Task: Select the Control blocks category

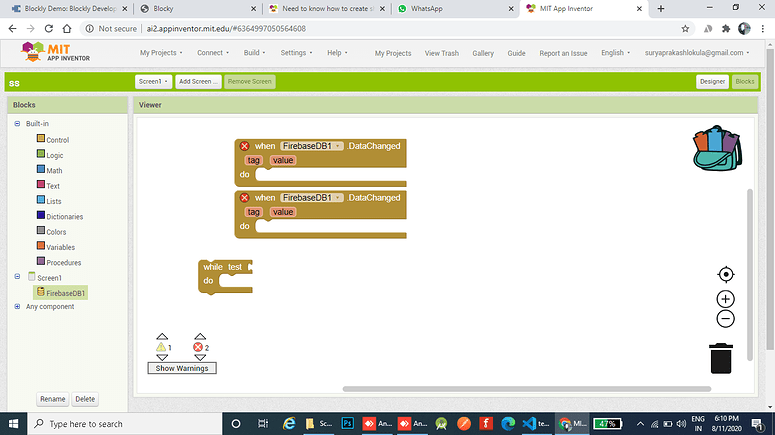Action: pyautogui.click(x=57, y=140)
